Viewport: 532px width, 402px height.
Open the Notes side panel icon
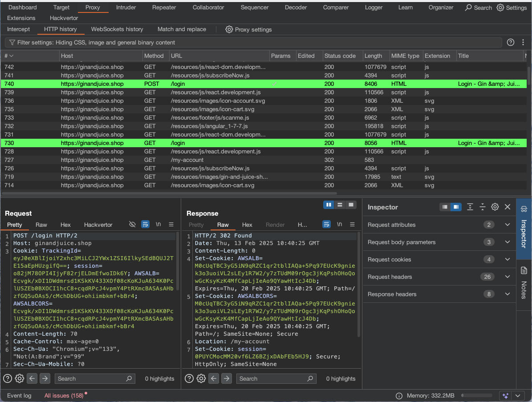tap(524, 270)
